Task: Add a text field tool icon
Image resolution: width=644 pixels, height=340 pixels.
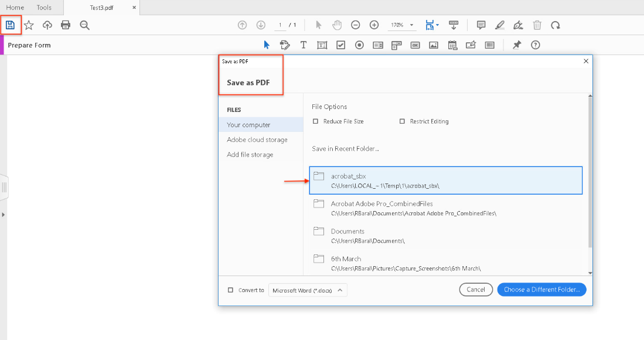Action: (x=322, y=45)
